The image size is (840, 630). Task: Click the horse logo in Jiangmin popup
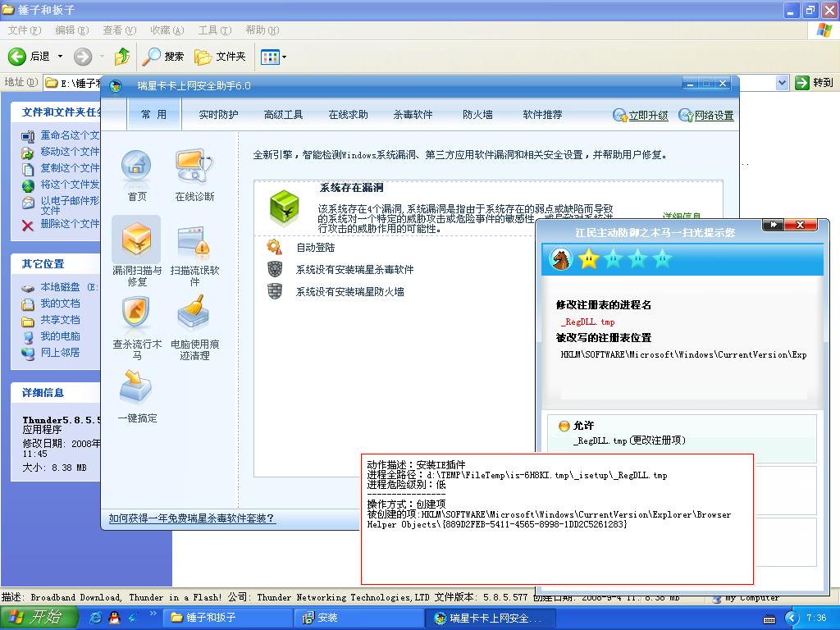[x=561, y=259]
